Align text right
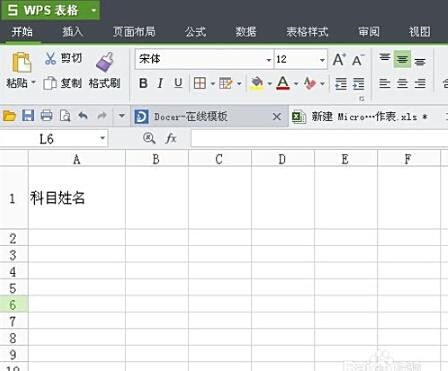 point(420,83)
